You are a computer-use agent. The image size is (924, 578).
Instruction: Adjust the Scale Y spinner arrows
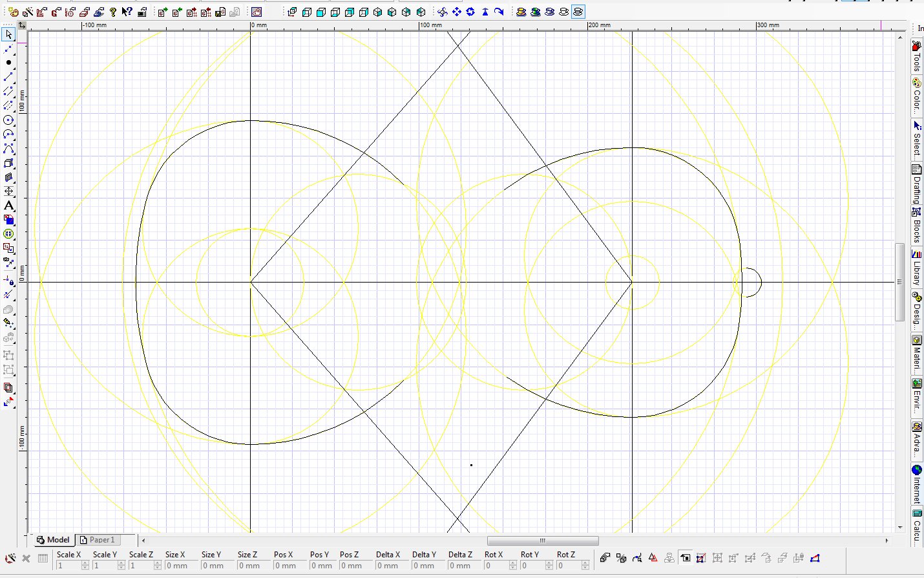pyautogui.click(x=121, y=566)
